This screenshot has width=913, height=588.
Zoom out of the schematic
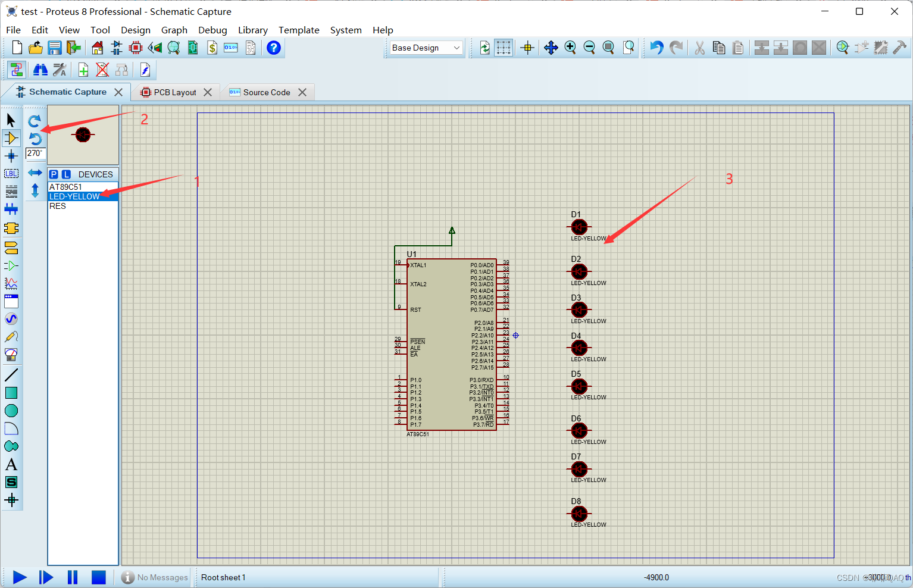point(589,48)
